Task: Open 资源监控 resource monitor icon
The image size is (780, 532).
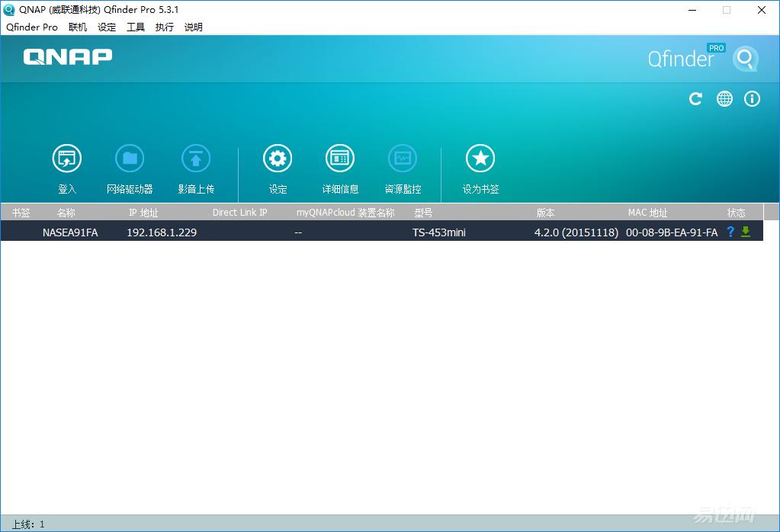Action: pos(403,159)
